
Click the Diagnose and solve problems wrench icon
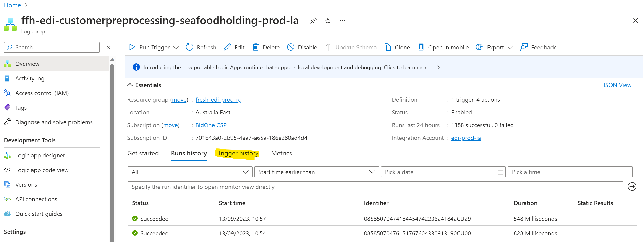click(x=7, y=122)
